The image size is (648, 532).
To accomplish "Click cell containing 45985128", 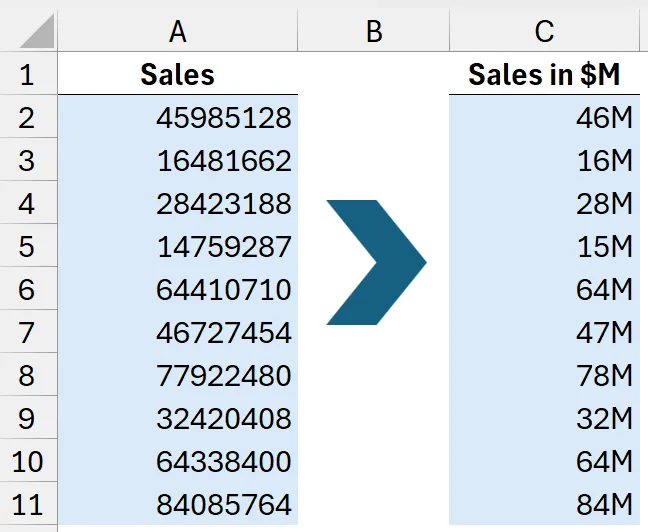I will click(178, 118).
